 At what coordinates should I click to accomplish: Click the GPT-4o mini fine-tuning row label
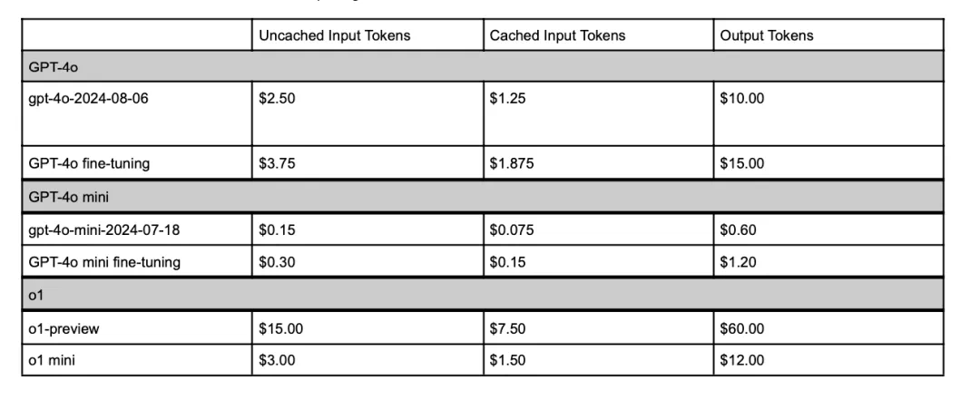click(105, 263)
